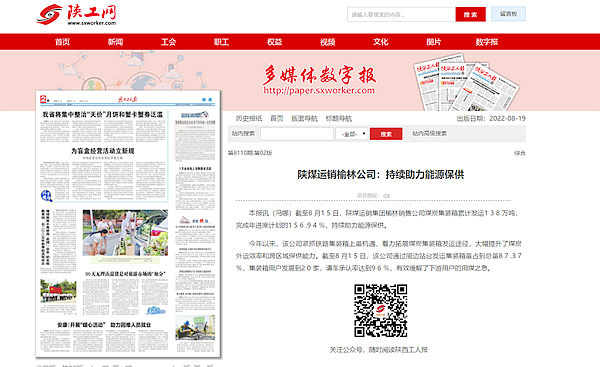Open the 职工 navigation item
The height and width of the screenshot is (367, 600).
[x=221, y=42]
